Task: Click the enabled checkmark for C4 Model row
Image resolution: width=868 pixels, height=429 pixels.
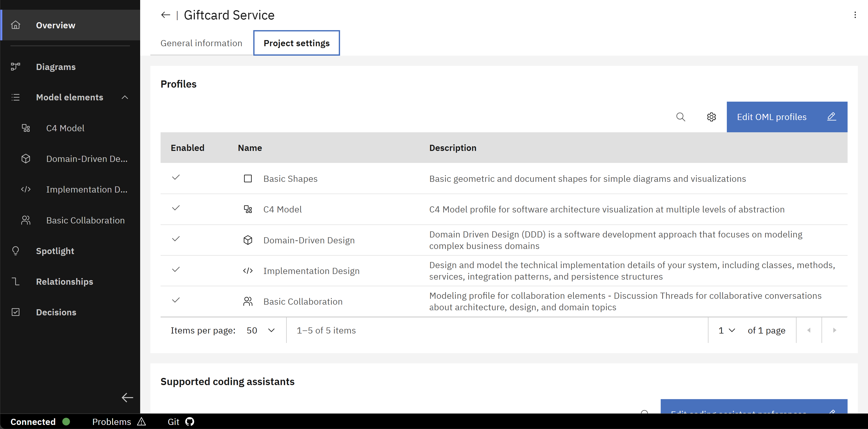Action: click(176, 208)
